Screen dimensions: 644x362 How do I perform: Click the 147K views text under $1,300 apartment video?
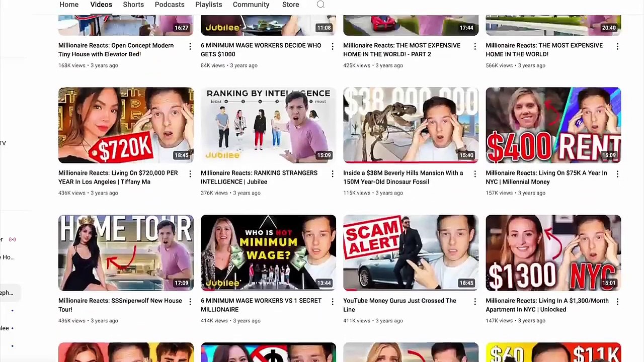point(499,321)
